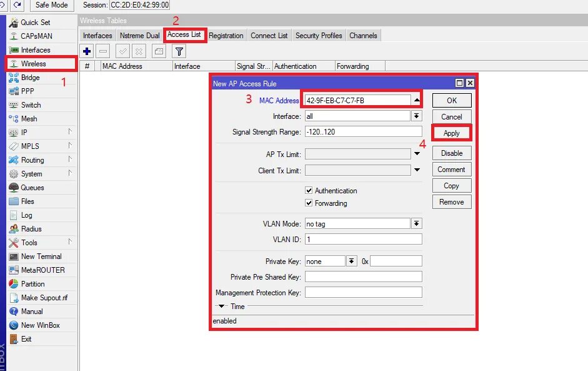588x371 pixels.
Task: Click the blue plus add button
Action: pos(87,51)
